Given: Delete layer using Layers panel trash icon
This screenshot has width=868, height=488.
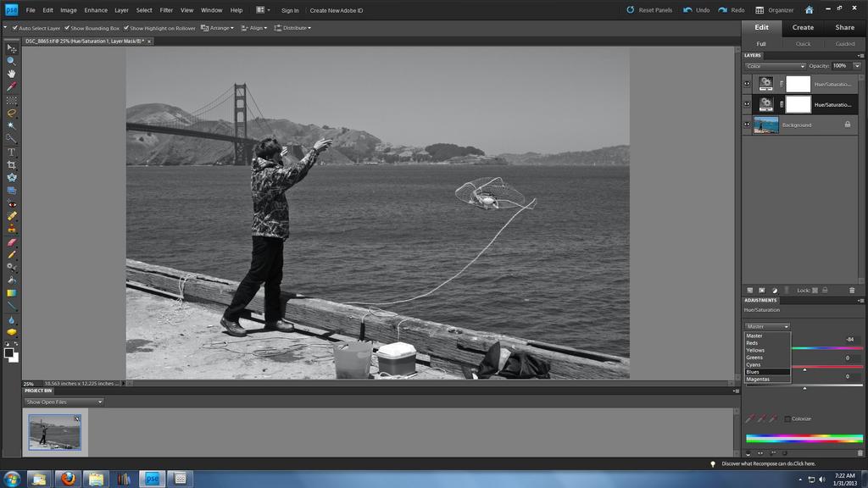Looking at the screenshot, I should pyautogui.click(x=852, y=290).
